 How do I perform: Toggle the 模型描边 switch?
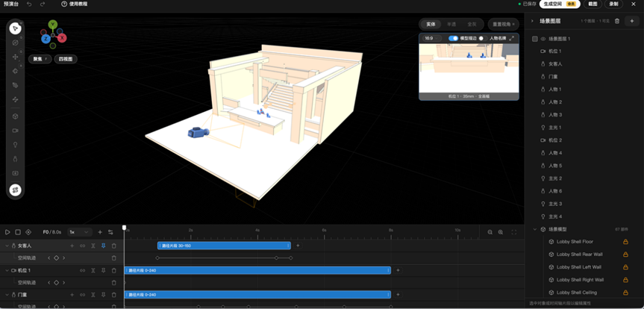[453, 38]
